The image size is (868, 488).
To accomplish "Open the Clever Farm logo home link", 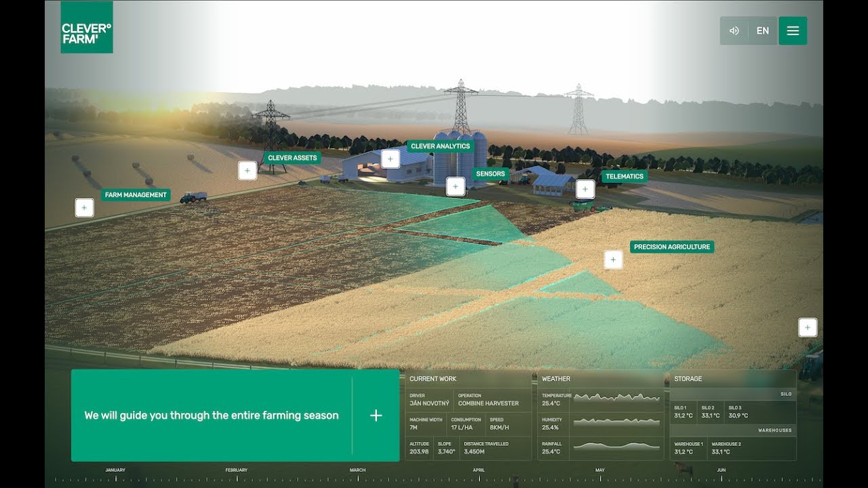I will (87, 27).
